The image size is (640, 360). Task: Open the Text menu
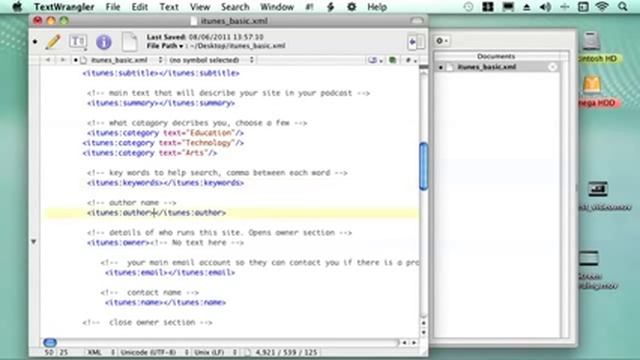point(169,7)
